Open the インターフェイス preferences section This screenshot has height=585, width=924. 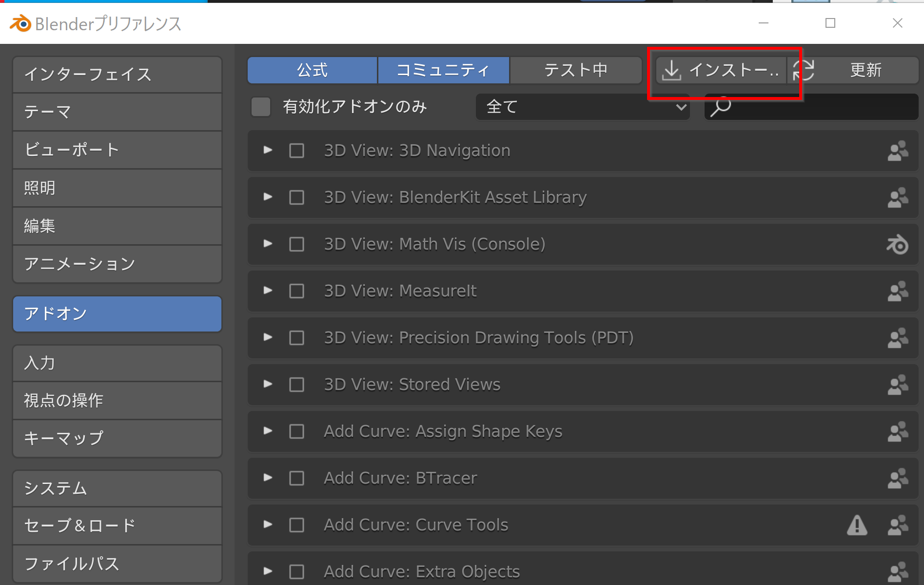tap(118, 75)
